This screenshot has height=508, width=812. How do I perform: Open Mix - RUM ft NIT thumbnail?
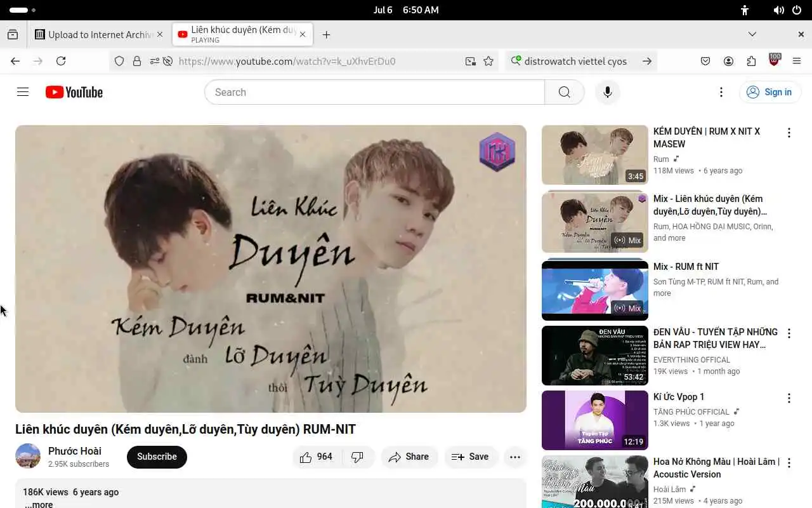pyautogui.click(x=595, y=290)
